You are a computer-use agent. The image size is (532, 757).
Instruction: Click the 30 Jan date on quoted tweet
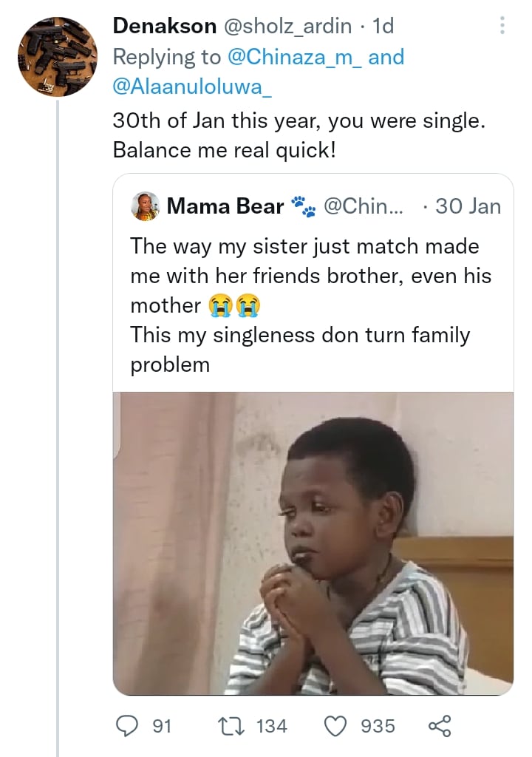468,206
